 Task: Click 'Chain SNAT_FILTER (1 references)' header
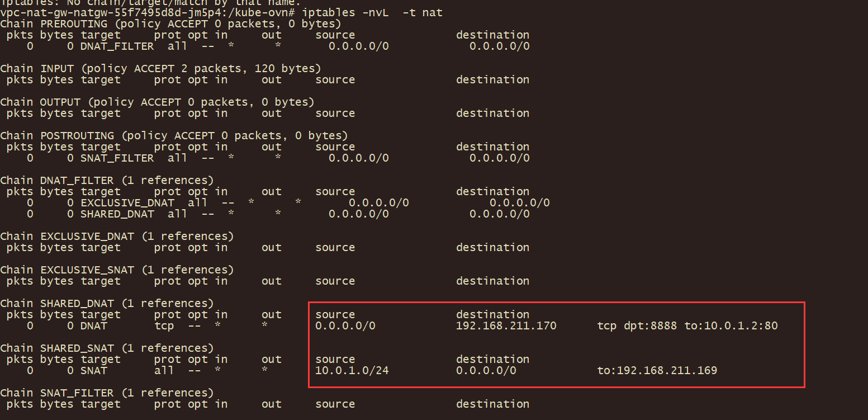click(x=107, y=393)
